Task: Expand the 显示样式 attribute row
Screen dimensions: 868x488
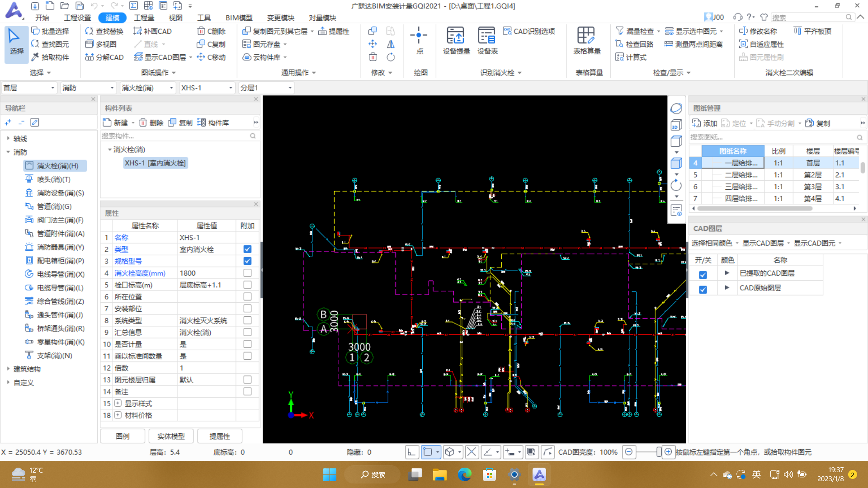Action: click(x=118, y=404)
